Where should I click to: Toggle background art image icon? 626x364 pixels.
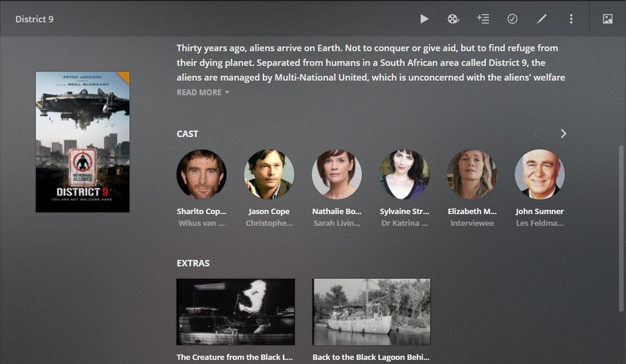click(607, 19)
